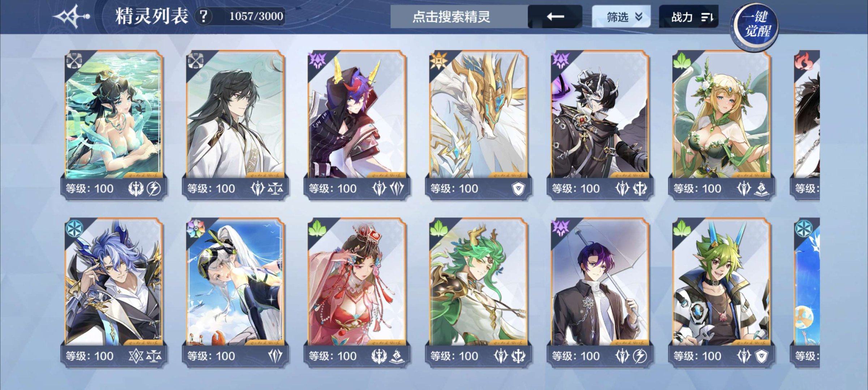The image size is (868, 390).
Task: Click the 精灵列表 title text
Action: click(152, 16)
